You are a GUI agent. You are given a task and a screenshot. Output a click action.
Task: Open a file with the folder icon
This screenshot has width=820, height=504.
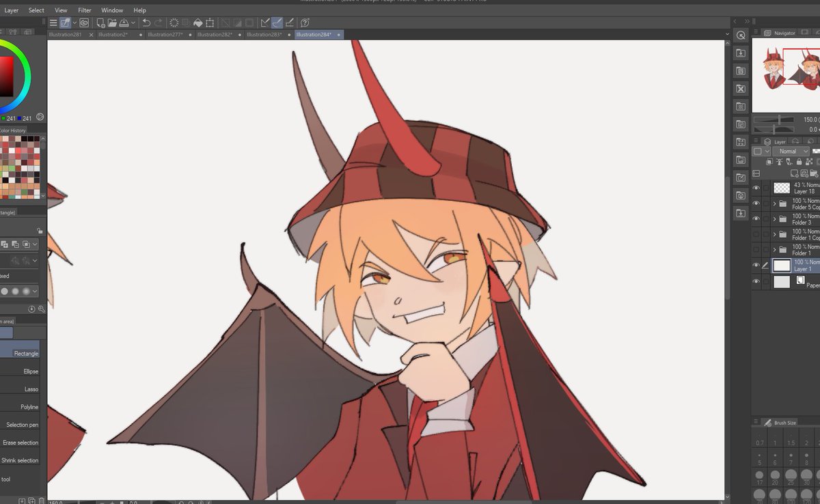click(113, 23)
